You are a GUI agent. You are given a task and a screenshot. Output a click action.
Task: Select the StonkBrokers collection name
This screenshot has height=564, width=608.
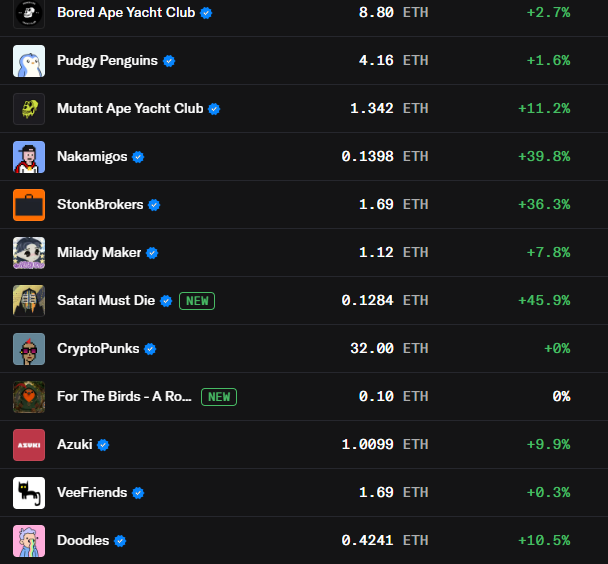(x=100, y=205)
